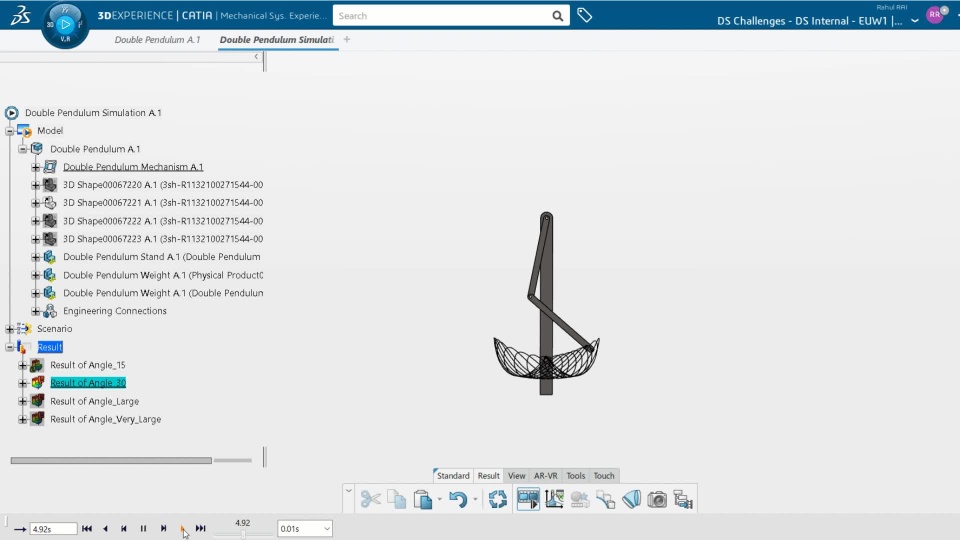Jump to simulation end button
This screenshot has height=540, width=960.
pyautogui.click(x=201, y=528)
